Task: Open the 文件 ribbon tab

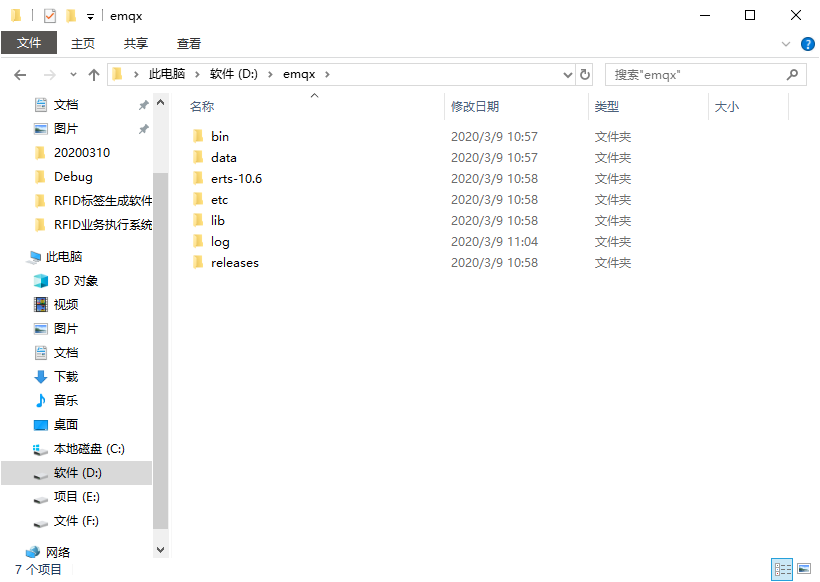Action: click(x=29, y=43)
